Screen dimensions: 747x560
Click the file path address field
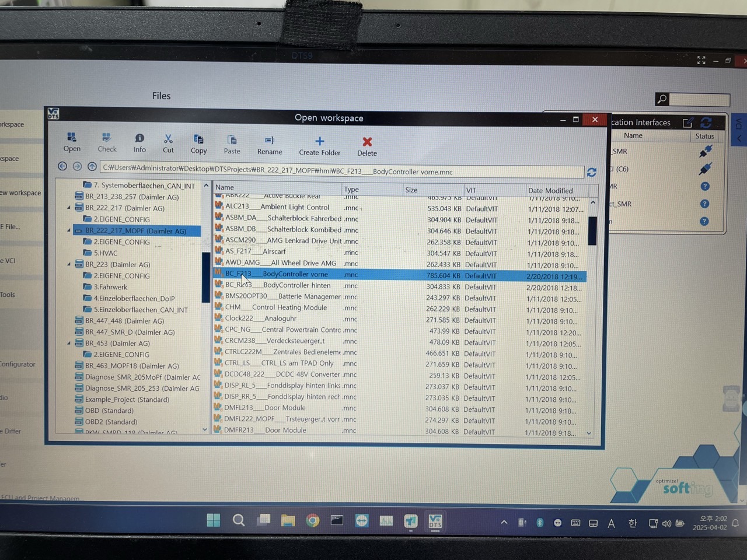coord(342,171)
